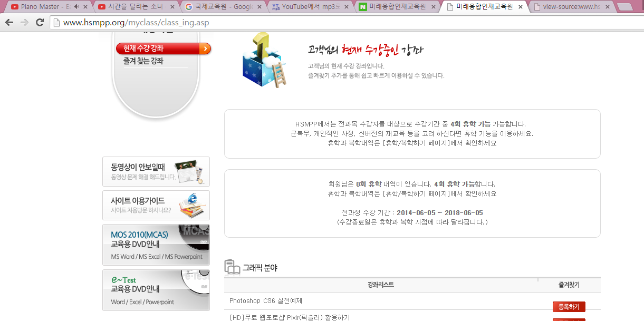
Task: Open the [HD]무료 웹포토샵 Pixlr 활용하기 course
Action: coord(290,317)
